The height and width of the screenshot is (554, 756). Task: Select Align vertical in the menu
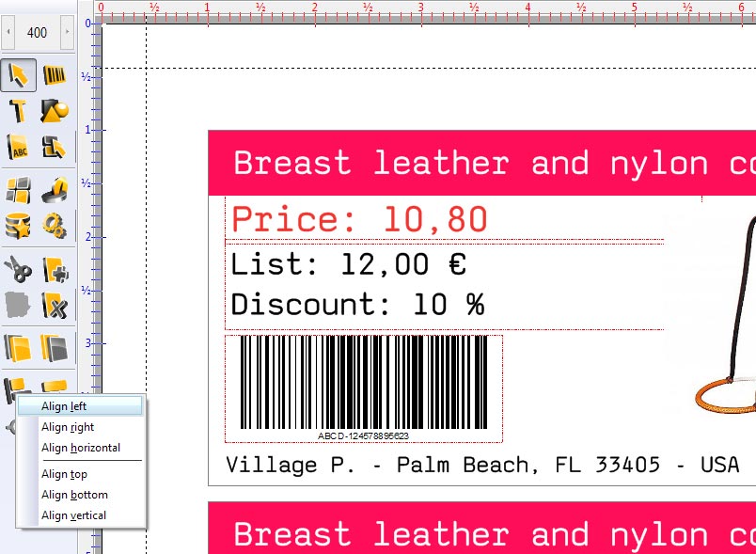tap(80, 515)
